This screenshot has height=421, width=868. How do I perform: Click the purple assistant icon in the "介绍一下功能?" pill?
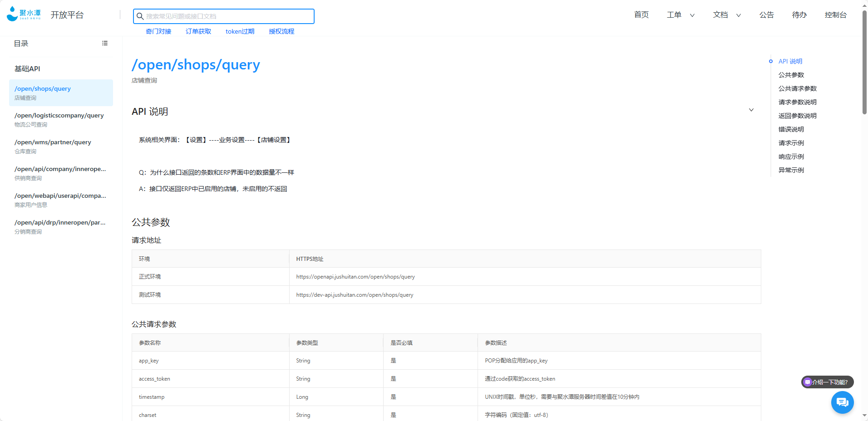(x=808, y=382)
